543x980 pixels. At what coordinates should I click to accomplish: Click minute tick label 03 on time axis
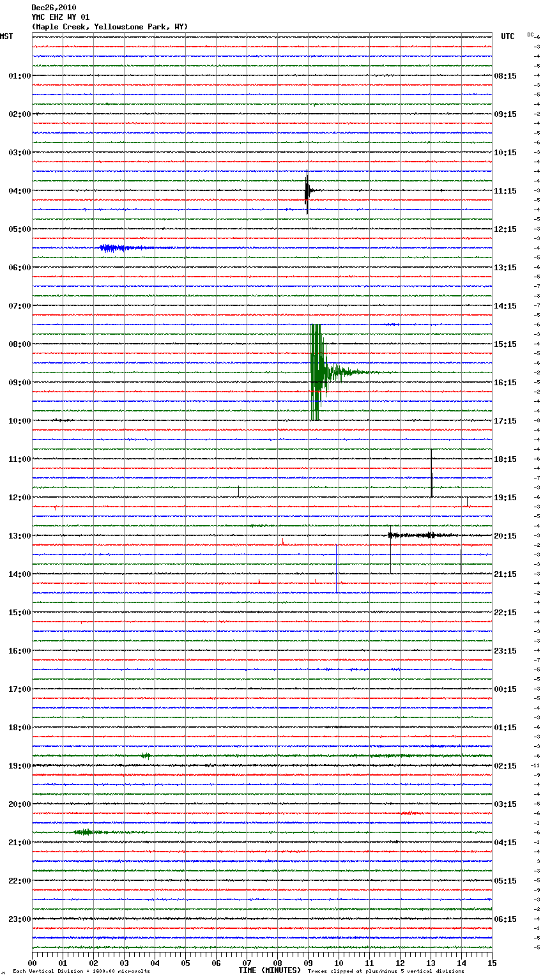(125, 963)
